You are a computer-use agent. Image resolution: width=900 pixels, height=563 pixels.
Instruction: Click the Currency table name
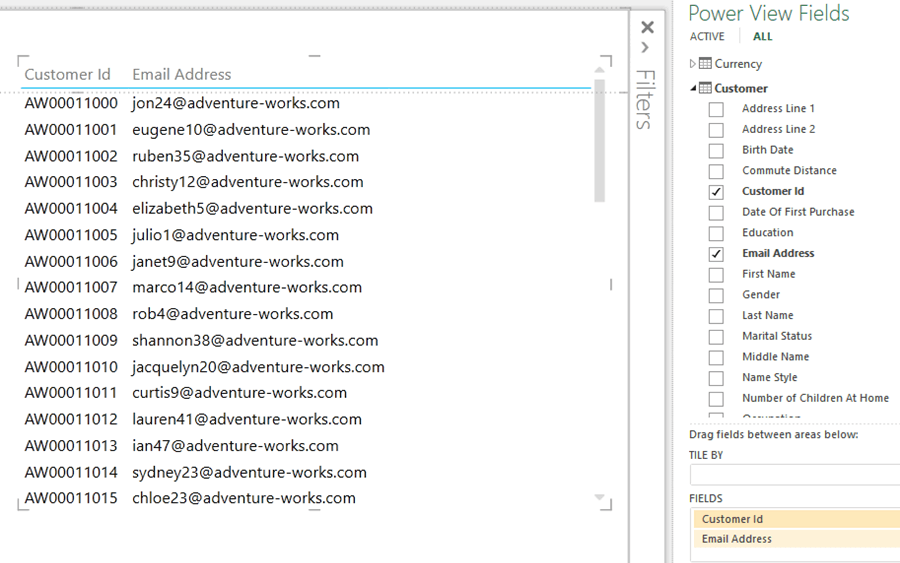click(738, 64)
